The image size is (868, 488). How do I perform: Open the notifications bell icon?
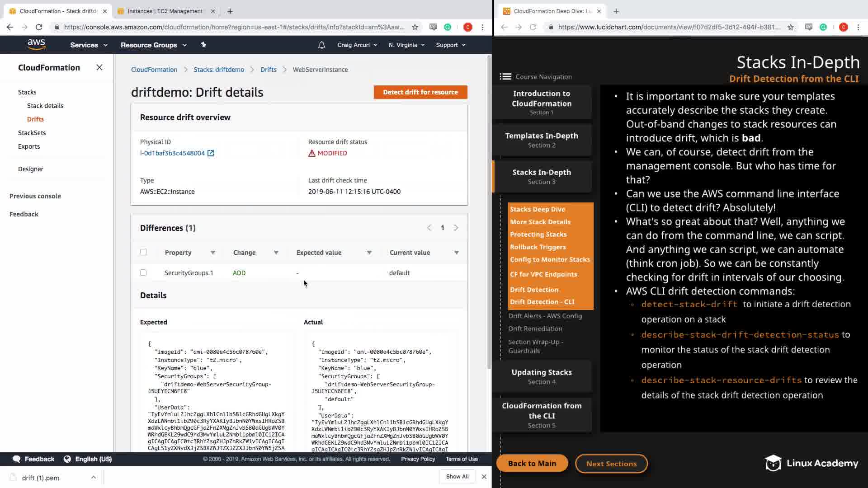pyautogui.click(x=321, y=45)
